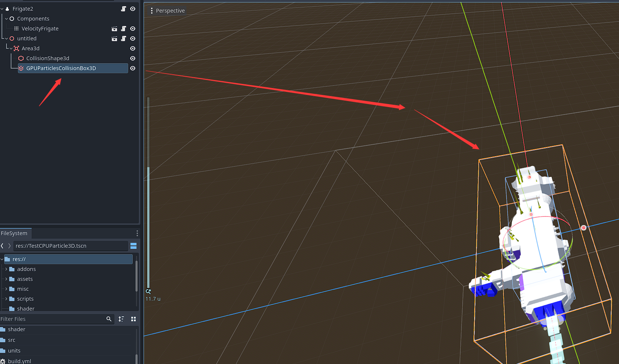This screenshot has height=364, width=619.
Task: Expand the misc folder
Action: (6, 289)
